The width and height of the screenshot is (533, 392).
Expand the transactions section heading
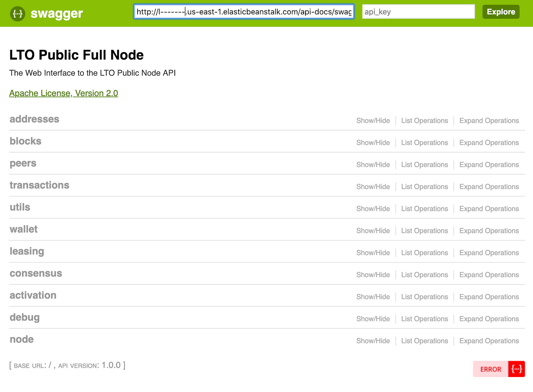tap(39, 185)
